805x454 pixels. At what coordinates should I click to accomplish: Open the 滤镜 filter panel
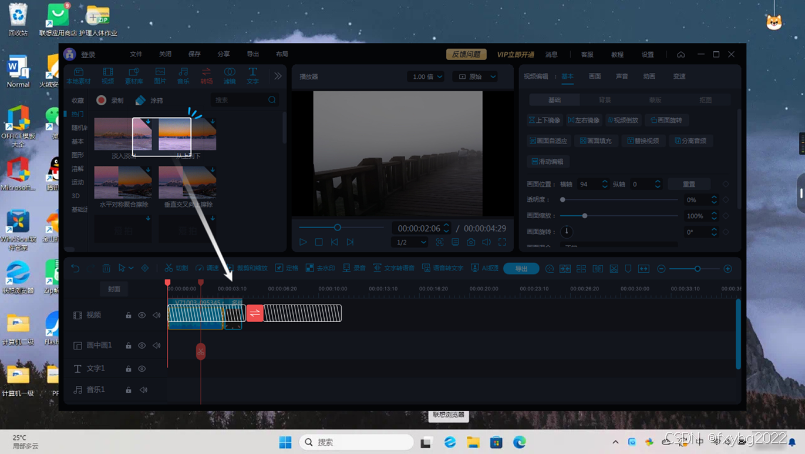(230, 76)
